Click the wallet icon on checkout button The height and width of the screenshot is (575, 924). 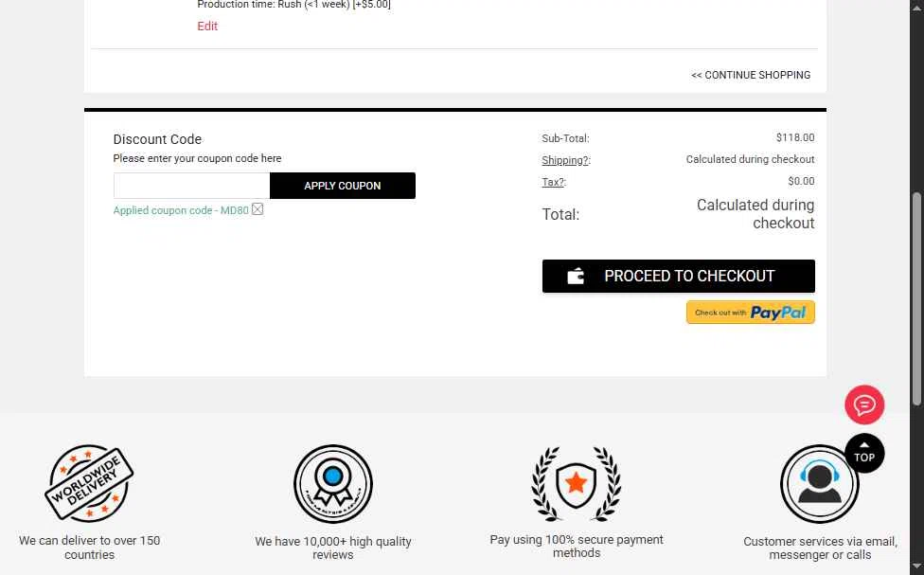(576, 276)
